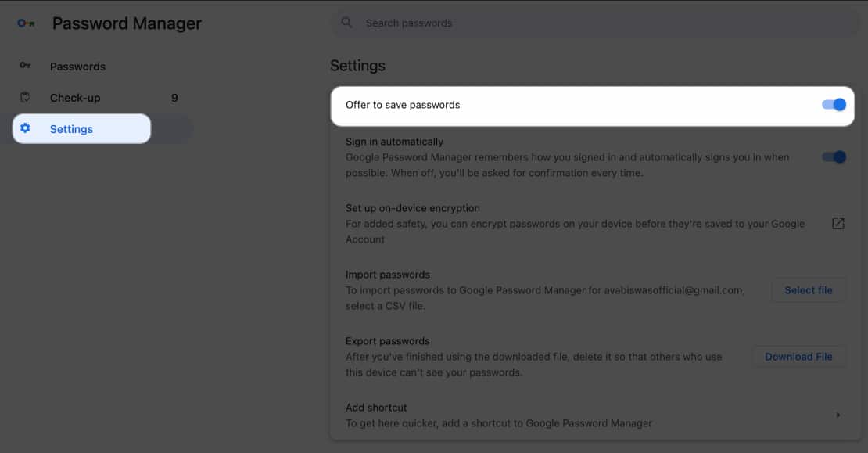868x453 pixels.
Task: Open on-device encryption external link icon
Action: point(838,224)
